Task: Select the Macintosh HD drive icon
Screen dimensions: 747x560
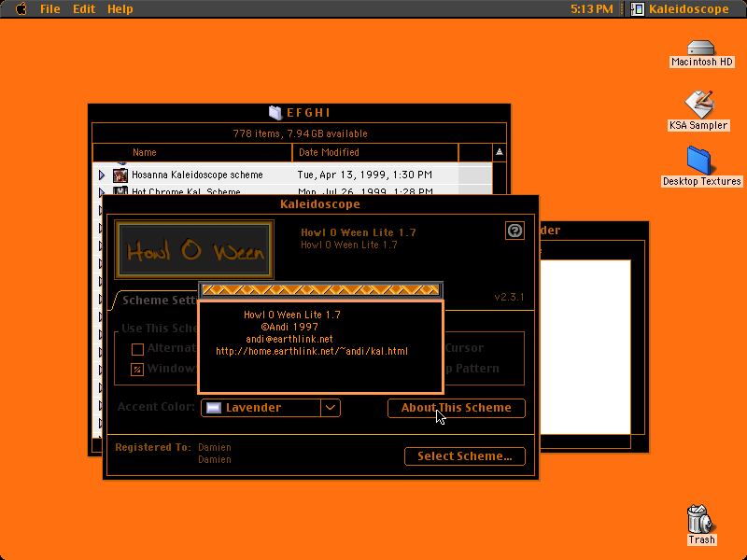Action: [701, 48]
